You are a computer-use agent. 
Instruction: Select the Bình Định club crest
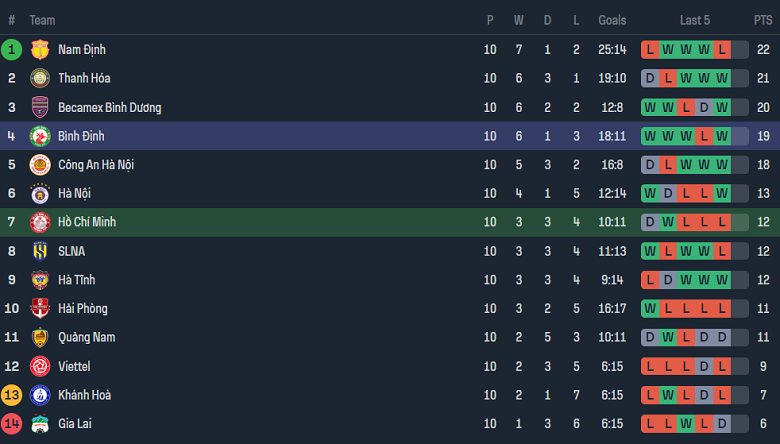tap(40, 136)
